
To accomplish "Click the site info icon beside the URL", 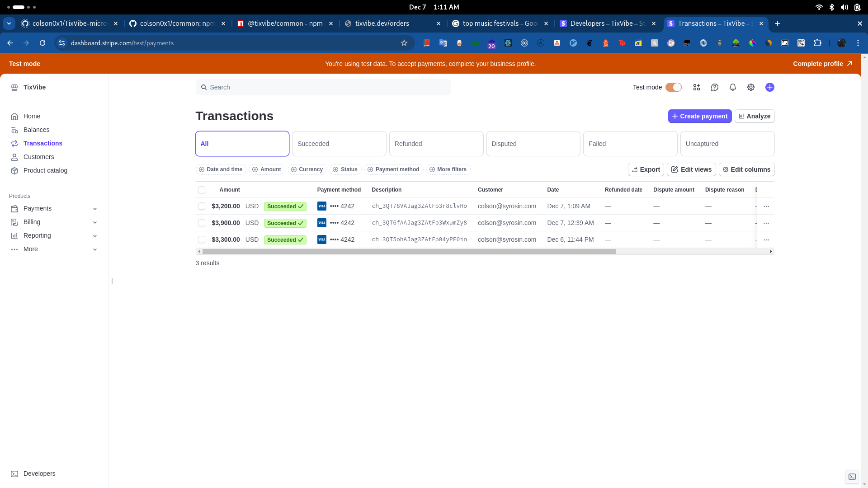I will [x=62, y=43].
